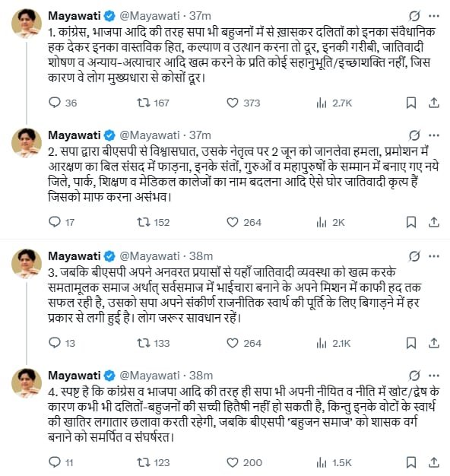Reply to the first tweet with 36 replies

pos(55,103)
